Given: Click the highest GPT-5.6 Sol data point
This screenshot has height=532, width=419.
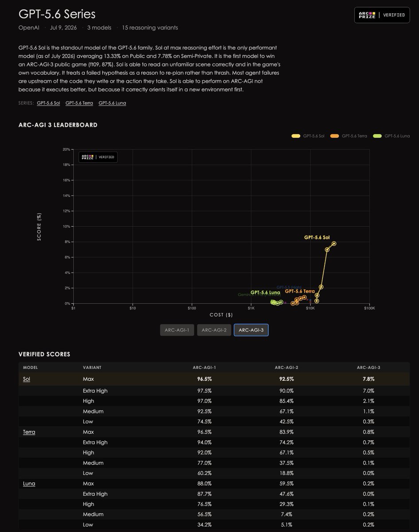Looking at the screenshot, I should [x=334, y=243].
